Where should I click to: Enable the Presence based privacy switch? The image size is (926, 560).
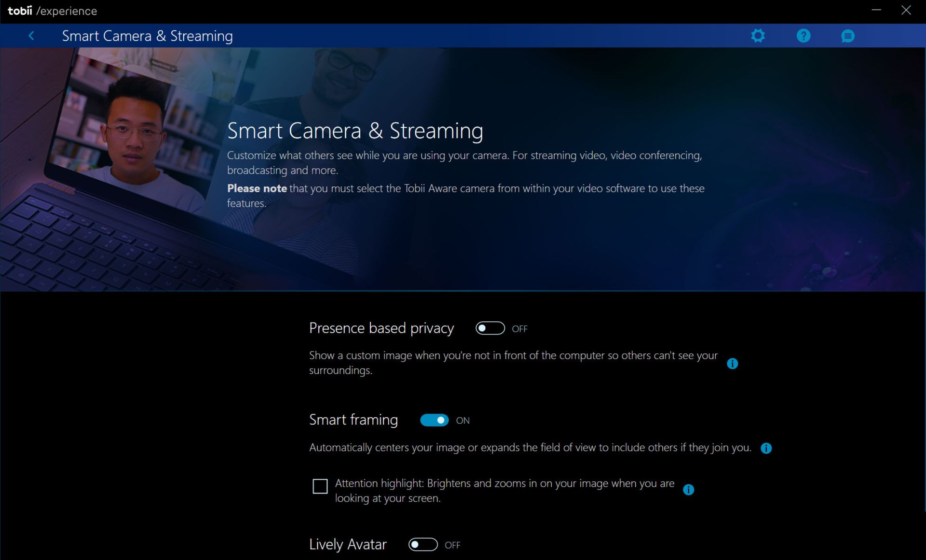point(490,328)
